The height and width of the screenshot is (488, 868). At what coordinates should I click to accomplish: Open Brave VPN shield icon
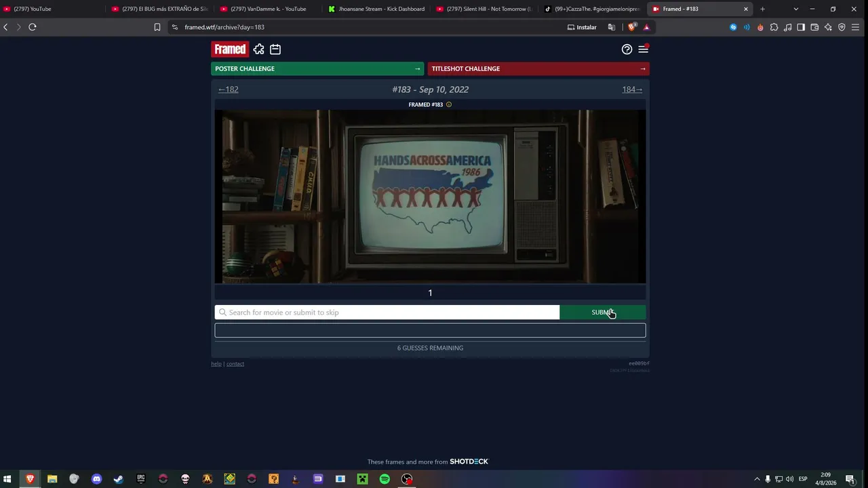(842, 27)
